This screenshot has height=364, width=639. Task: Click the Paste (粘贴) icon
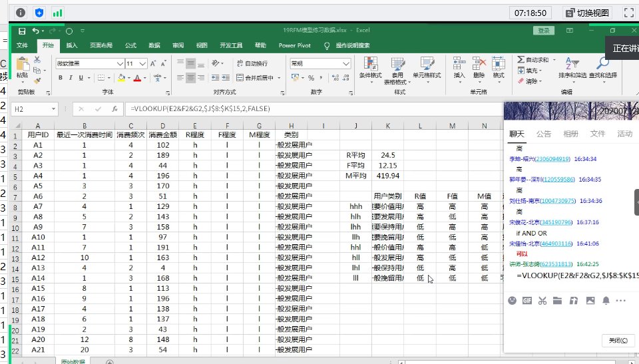click(x=23, y=65)
